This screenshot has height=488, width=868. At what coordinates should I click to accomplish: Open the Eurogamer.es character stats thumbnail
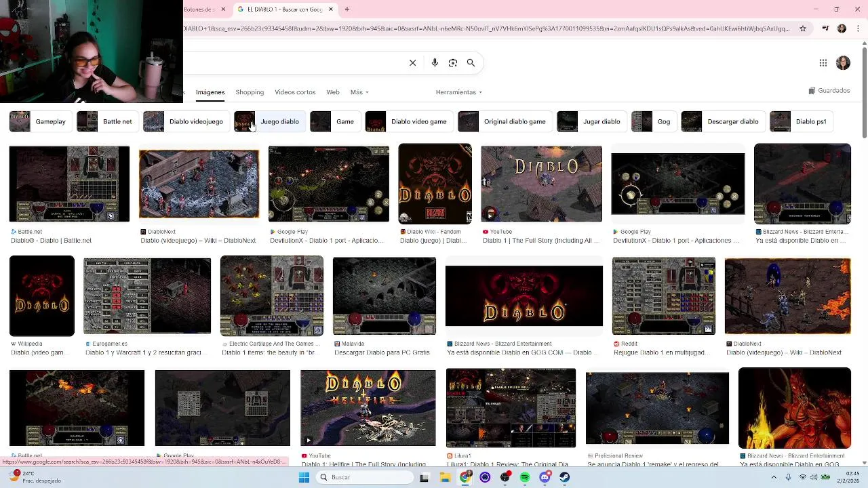pos(147,296)
